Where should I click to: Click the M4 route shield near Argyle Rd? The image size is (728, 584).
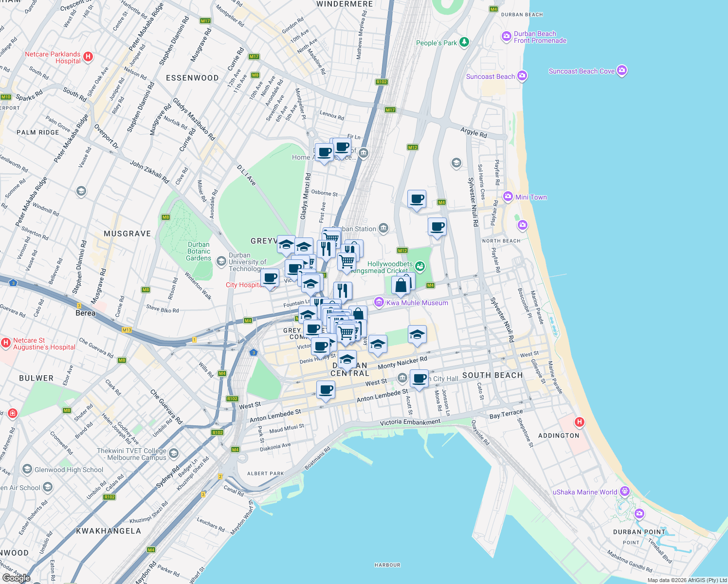441,201
